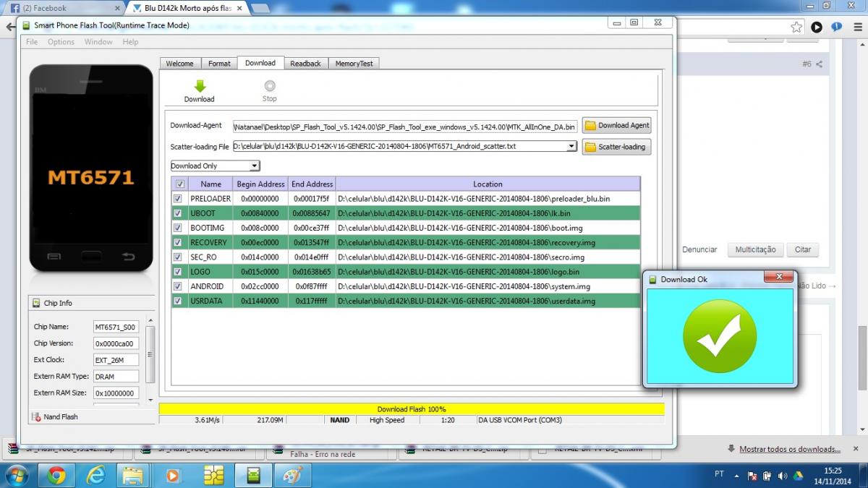Click the Flash Tool icon in the taskbar
868x488 pixels.
click(253, 475)
